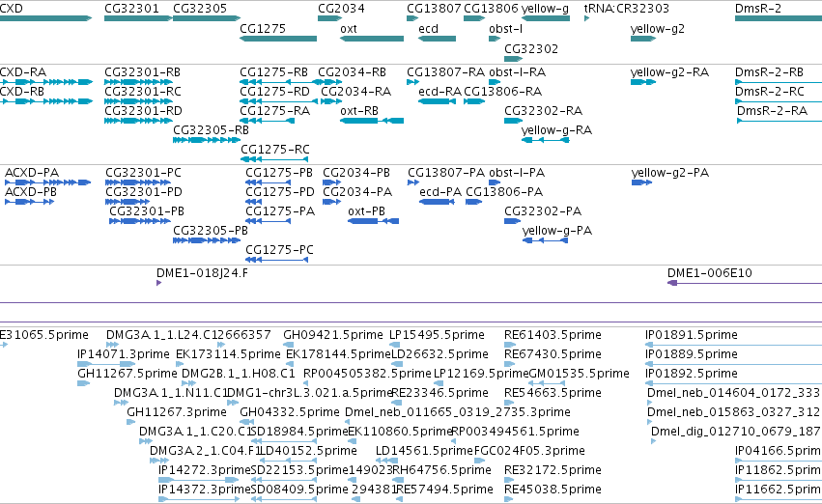Click transcript CG32301-RB label
Image resolution: width=822 pixels, height=504 pixels.
point(143,71)
